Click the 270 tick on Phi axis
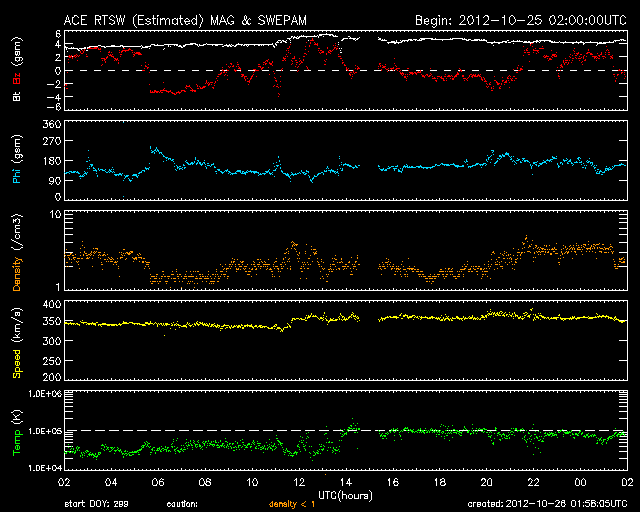 [52, 141]
